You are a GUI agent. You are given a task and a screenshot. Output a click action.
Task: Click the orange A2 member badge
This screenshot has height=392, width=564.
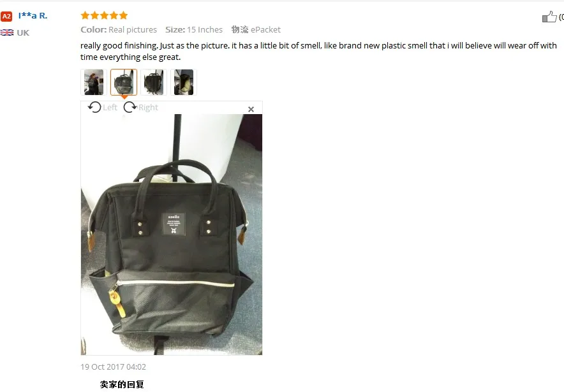6,16
